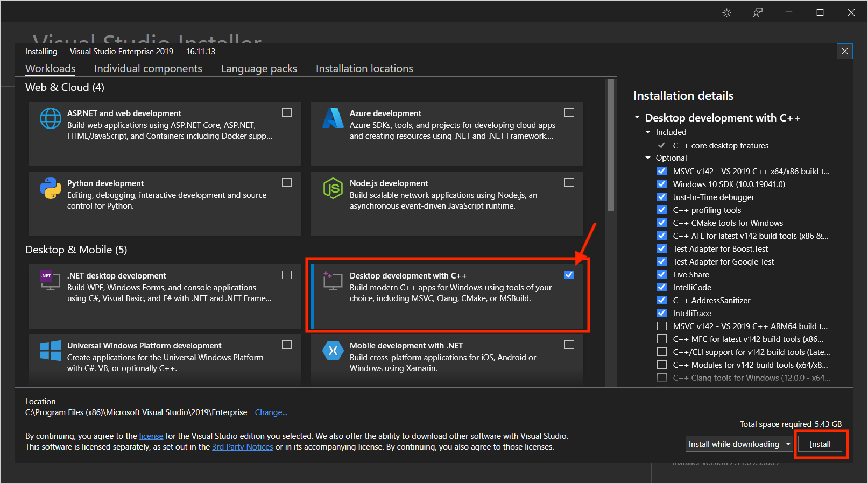Uncheck IntelliCode component
868x484 pixels.
(x=662, y=287)
